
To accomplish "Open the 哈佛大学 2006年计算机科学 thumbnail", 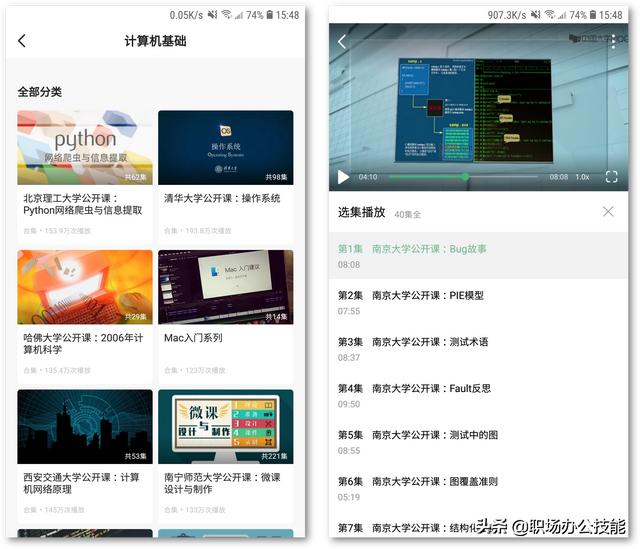I will point(85,287).
